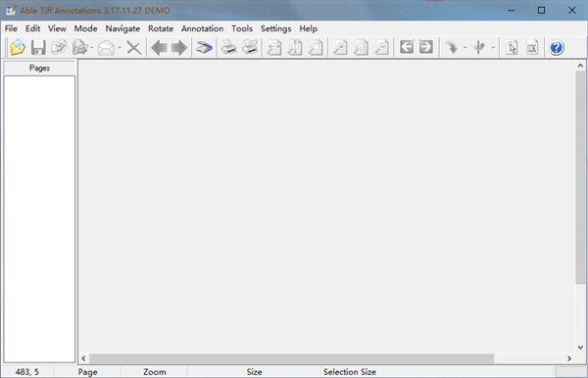
Task: Acquire image with the blue scanner icon
Action: [x=204, y=48]
